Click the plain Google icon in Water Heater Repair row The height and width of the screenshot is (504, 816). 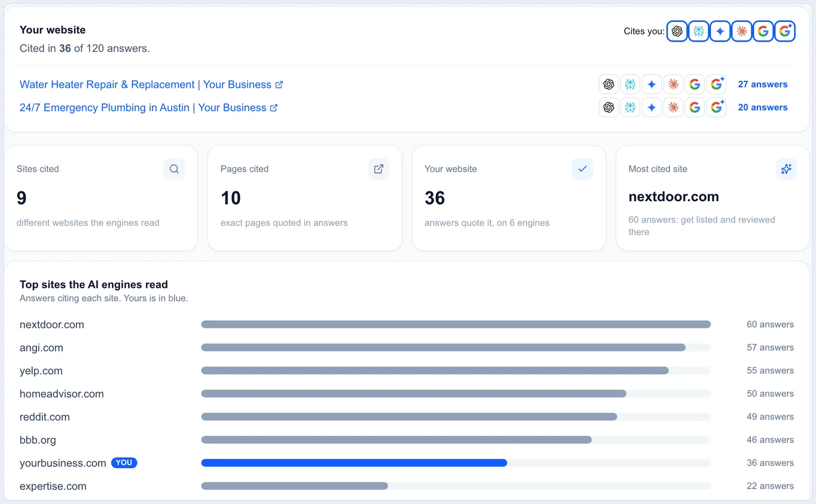coord(695,84)
